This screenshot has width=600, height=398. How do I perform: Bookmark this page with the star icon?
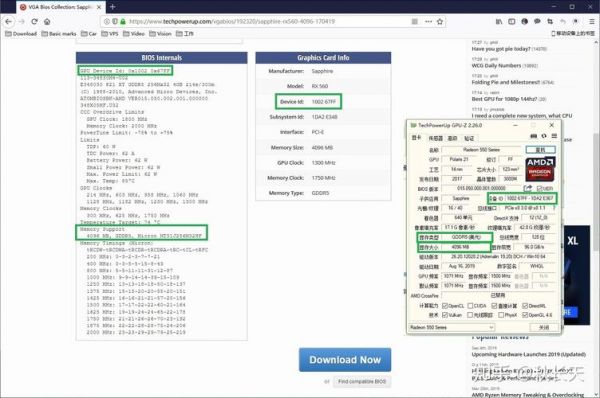(440, 22)
